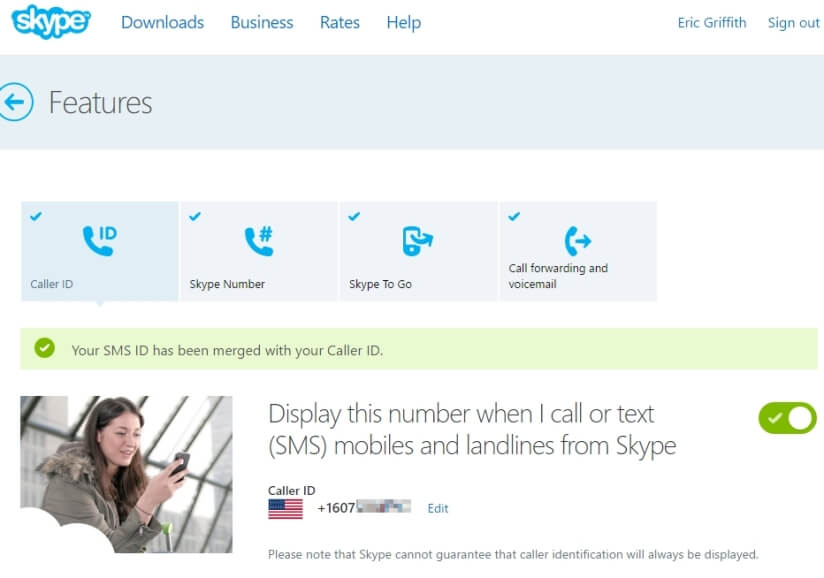The image size is (824, 578).
Task: Sign out of the account
Action: coord(793,23)
